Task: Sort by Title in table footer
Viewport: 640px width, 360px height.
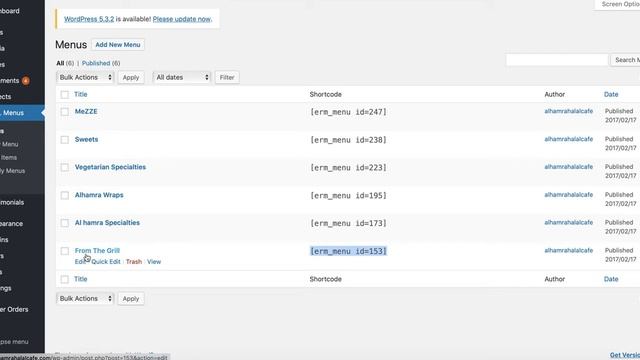Action: [81, 279]
